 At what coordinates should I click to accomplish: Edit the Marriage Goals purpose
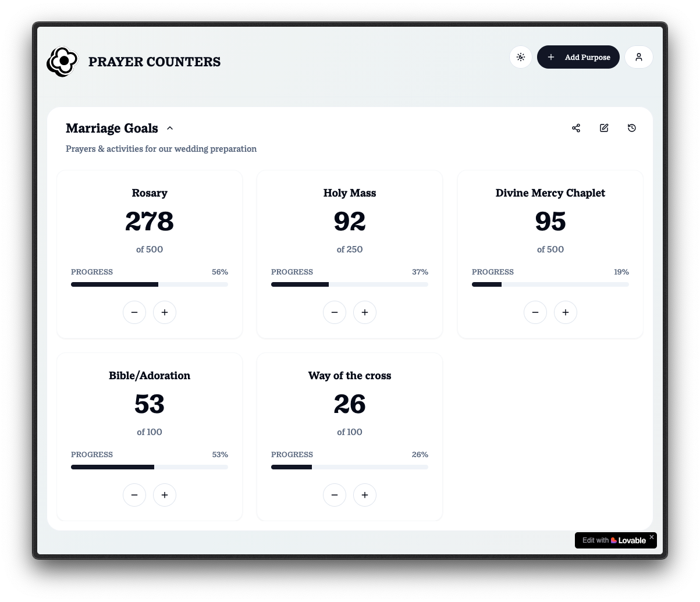point(604,128)
